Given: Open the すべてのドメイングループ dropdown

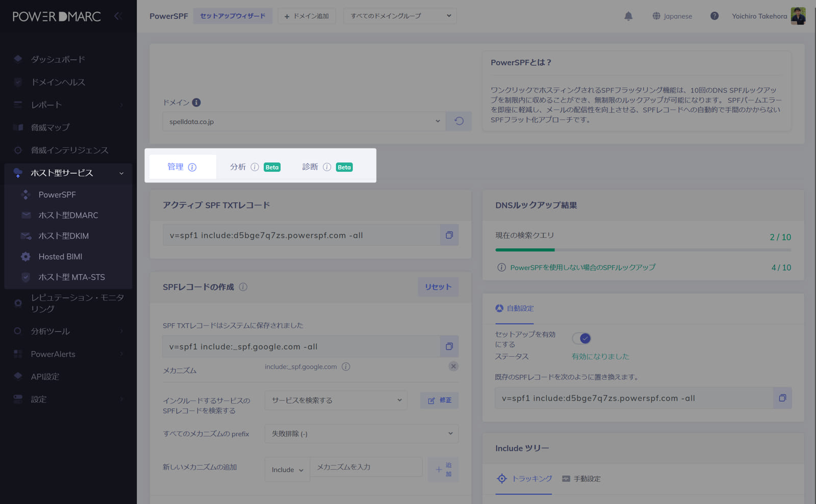Looking at the screenshot, I should pyautogui.click(x=400, y=16).
